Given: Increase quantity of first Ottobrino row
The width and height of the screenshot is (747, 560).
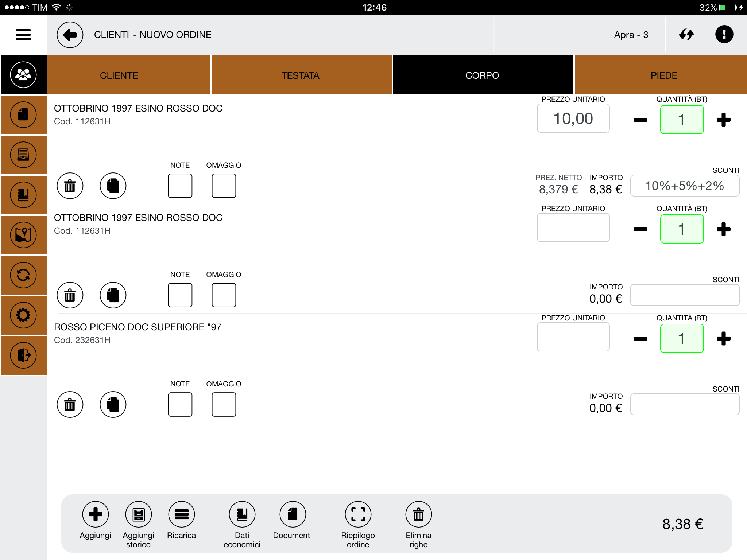Looking at the screenshot, I should 723,120.
